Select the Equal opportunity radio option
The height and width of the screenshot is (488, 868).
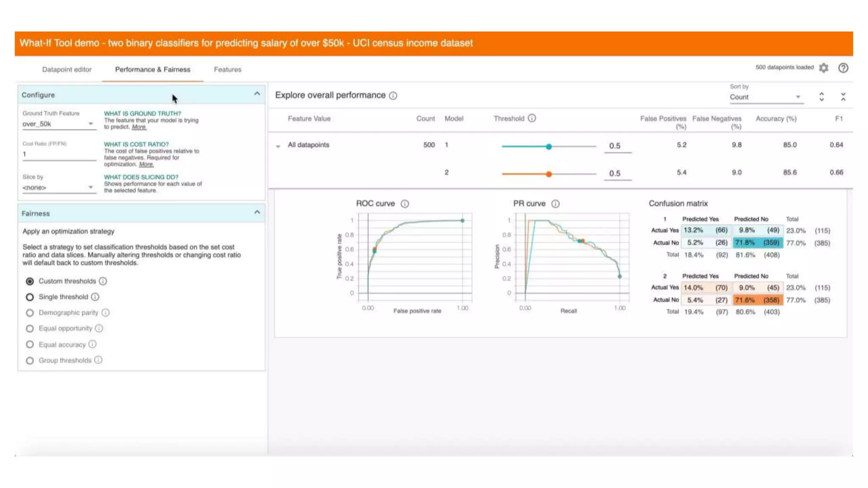coord(30,329)
